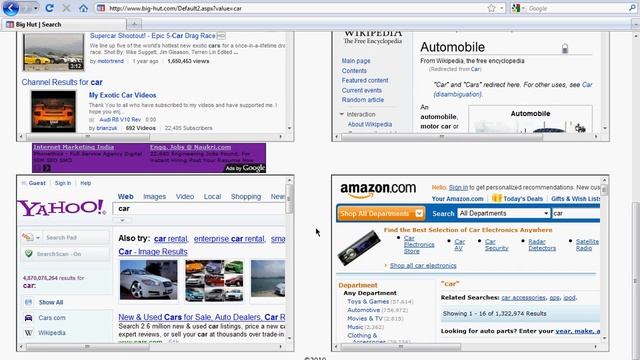
Task: Open Help link in Yahoo panel
Action: coord(86,183)
